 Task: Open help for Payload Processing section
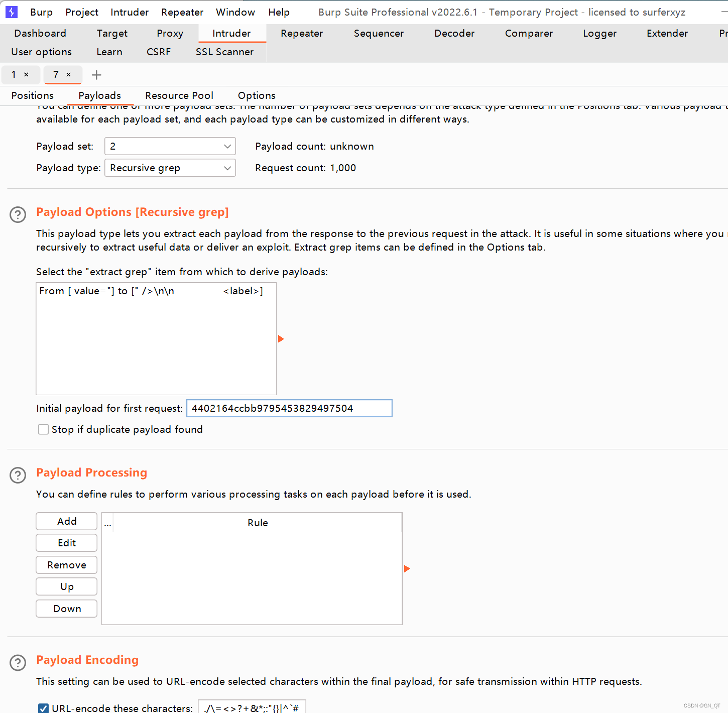pos(18,475)
